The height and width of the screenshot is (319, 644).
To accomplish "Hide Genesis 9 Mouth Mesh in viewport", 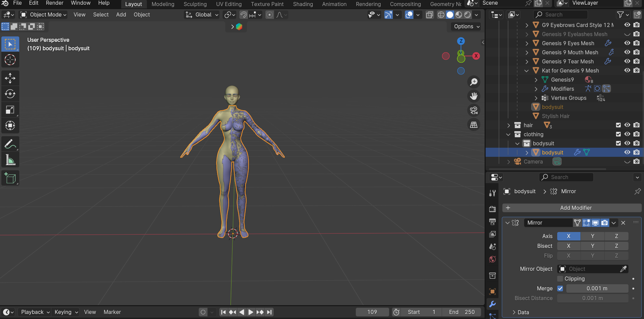I will pyautogui.click(x=627, y=52).
